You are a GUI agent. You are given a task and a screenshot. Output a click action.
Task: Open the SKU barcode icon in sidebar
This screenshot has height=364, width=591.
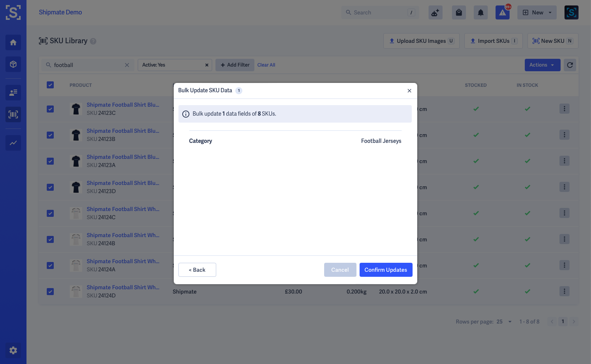[13, 114]
